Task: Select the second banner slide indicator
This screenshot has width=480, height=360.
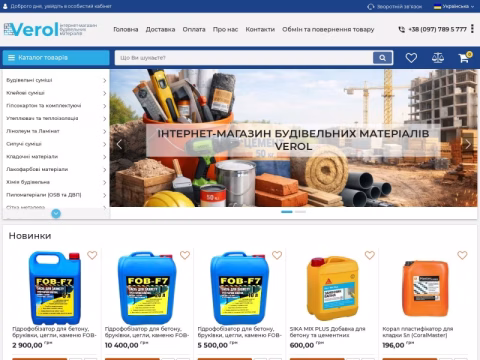Action: pyautogui.click(x=300, y=212)
